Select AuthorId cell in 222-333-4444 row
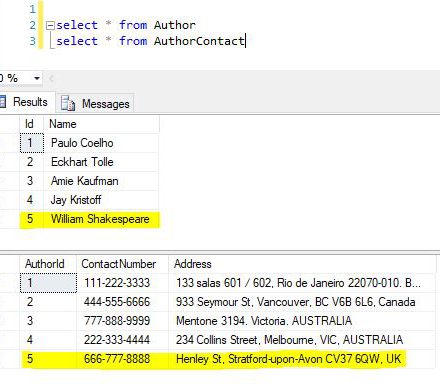Screen dimensions: 440x387 click(x=48, y=340)
